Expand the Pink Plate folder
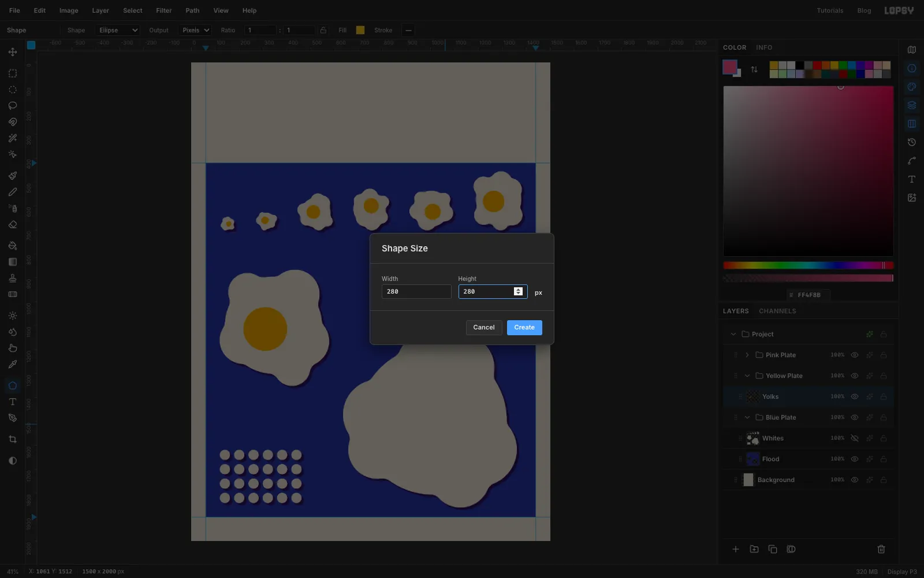This screenshot has width=924, height=578. (747, 355)
